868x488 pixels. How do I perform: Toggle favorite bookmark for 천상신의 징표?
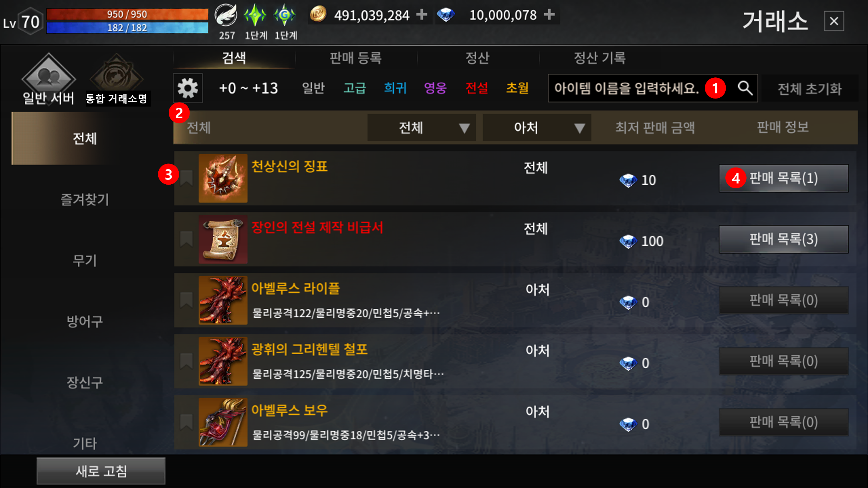click(x=186, y=178)
